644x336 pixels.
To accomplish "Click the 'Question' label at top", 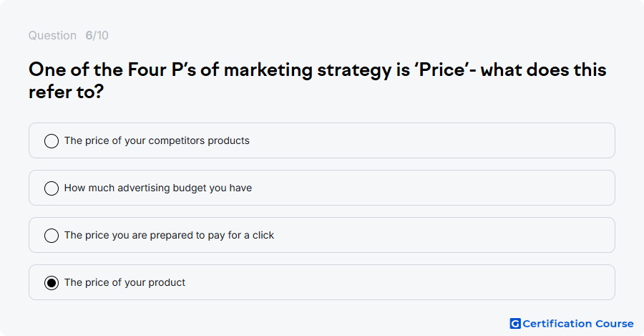I will pos(52,35).
